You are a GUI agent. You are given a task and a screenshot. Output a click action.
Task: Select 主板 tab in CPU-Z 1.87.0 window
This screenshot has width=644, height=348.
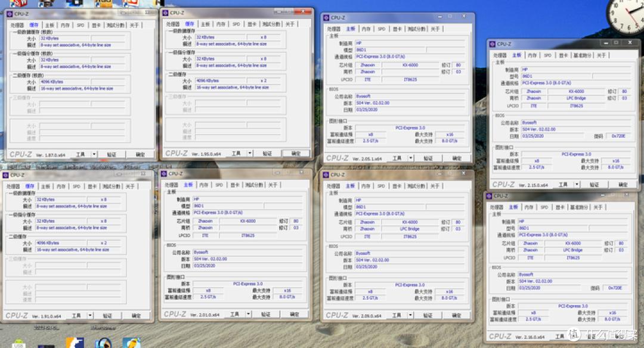49,25
